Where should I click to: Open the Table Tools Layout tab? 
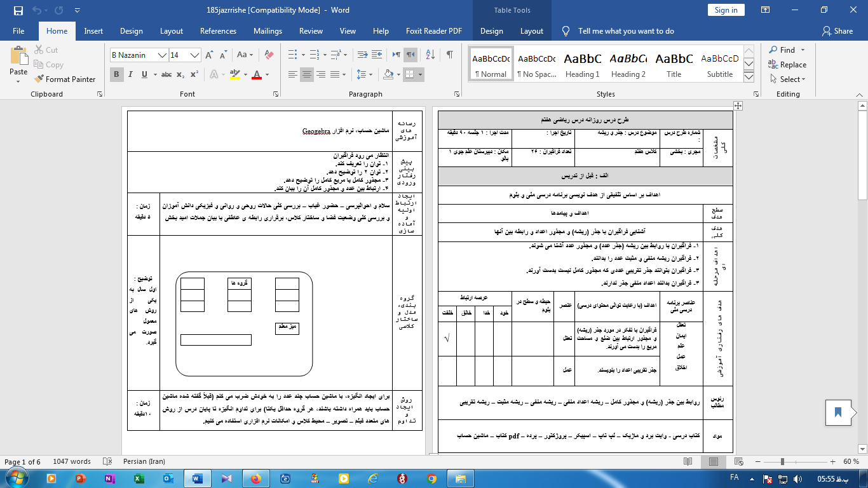click(x=532, y=30)
